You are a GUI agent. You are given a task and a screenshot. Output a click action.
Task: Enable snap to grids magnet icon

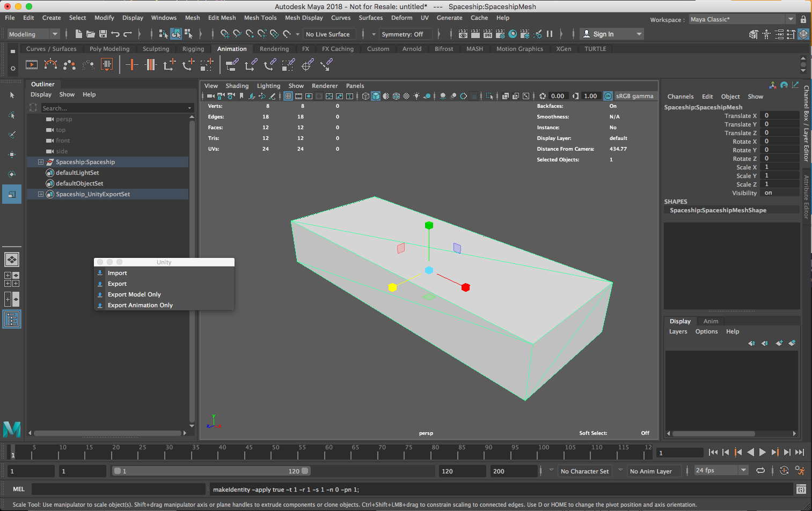coord(225,34)
